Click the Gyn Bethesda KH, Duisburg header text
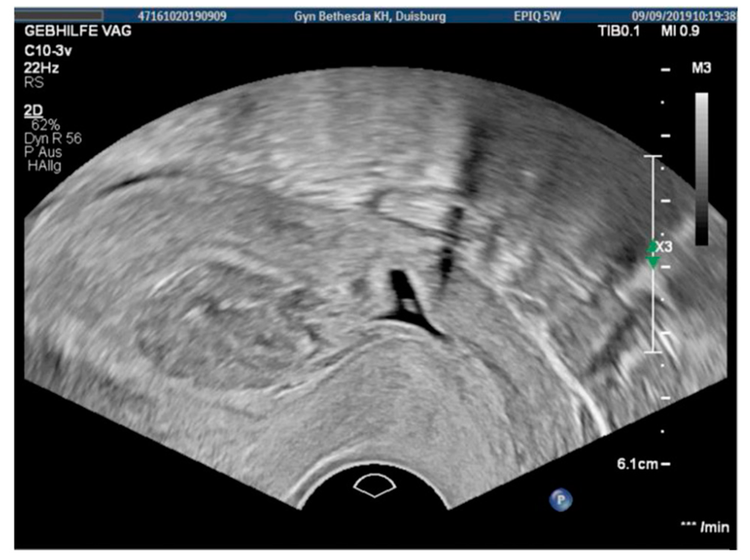 coord(370,16)
